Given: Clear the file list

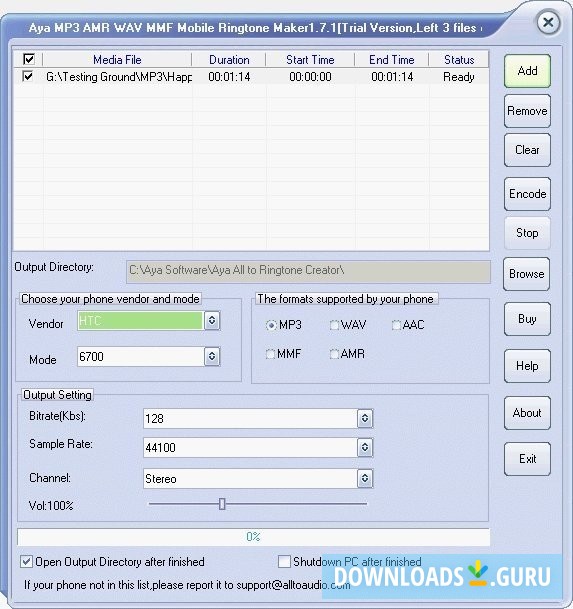Looking at the screenshot, I should click(x=527, y=150).
